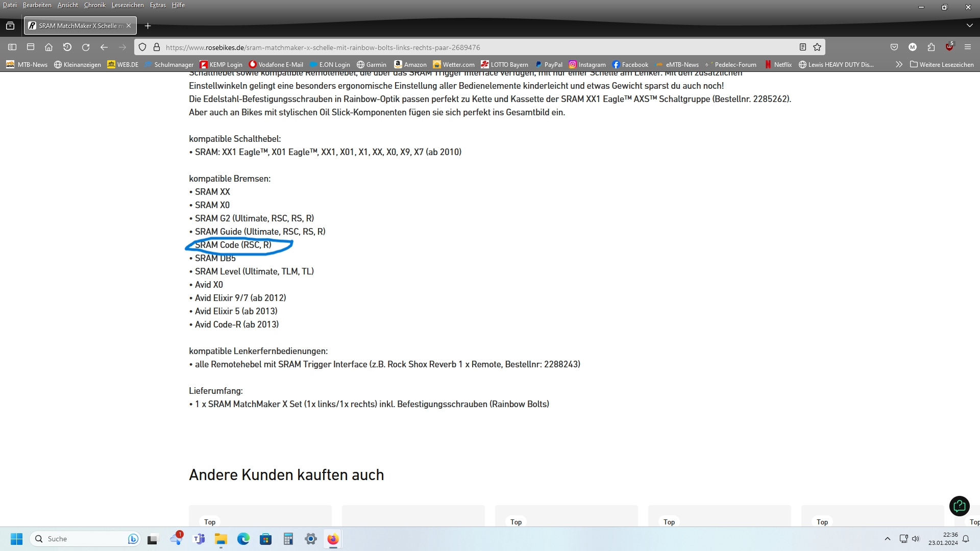Click the home button in toolbar
Image resolution: width=980 pixels, height=551 pixels.
tap(49, 47)
